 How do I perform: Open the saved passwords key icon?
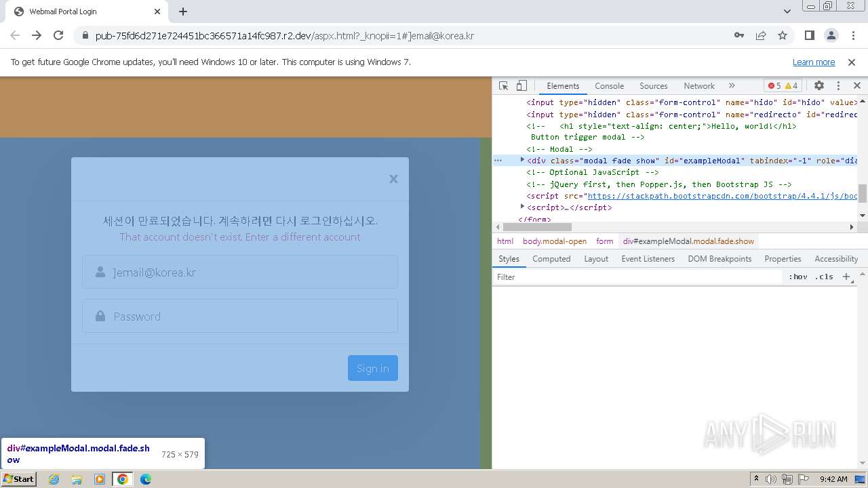pos(739,35)
